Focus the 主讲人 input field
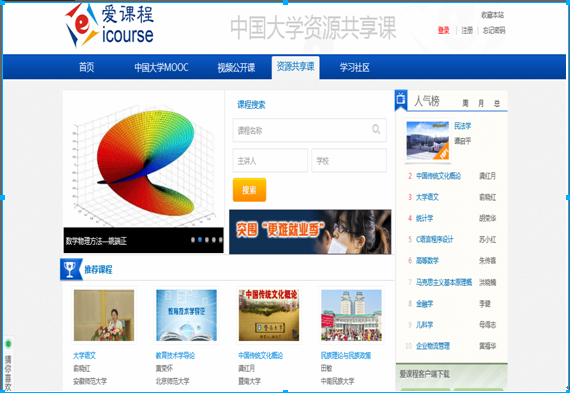 pos(270,160)
